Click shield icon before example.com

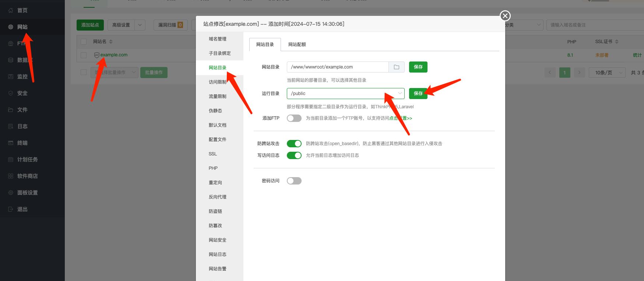coord(97,55)
